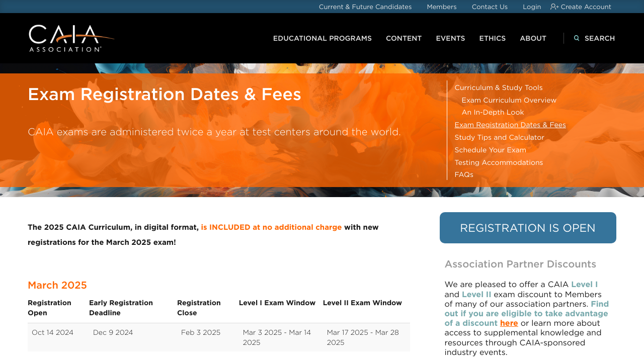Image resolution: width=644 pixels, height=362 pixels.
Task: Click 'Registration Close' column header
Action: point(199,308)
